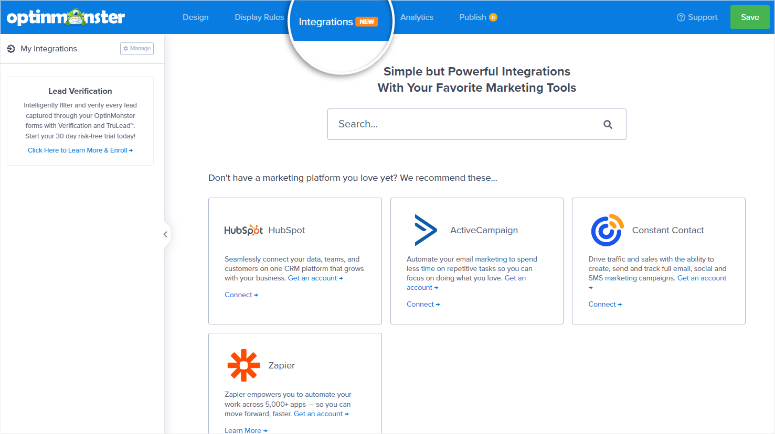Click the Lead Verification heading
The height and width of the screenshot is (434, 775).
80,91
